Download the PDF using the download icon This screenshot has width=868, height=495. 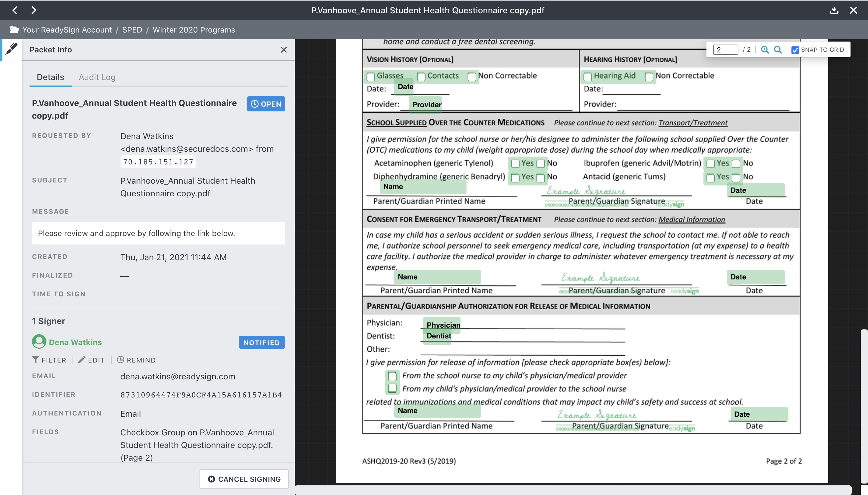tap(834, 10)
